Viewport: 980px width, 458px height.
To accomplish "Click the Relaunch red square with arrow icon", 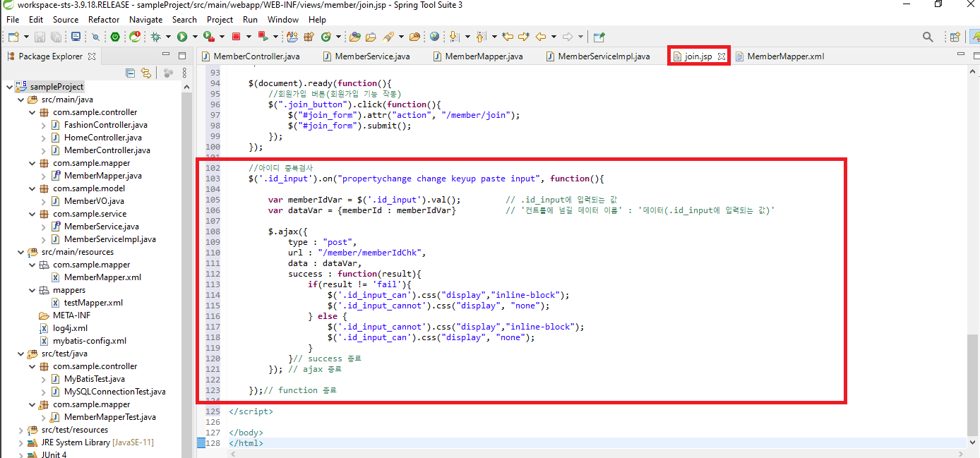I will (263, 36).
